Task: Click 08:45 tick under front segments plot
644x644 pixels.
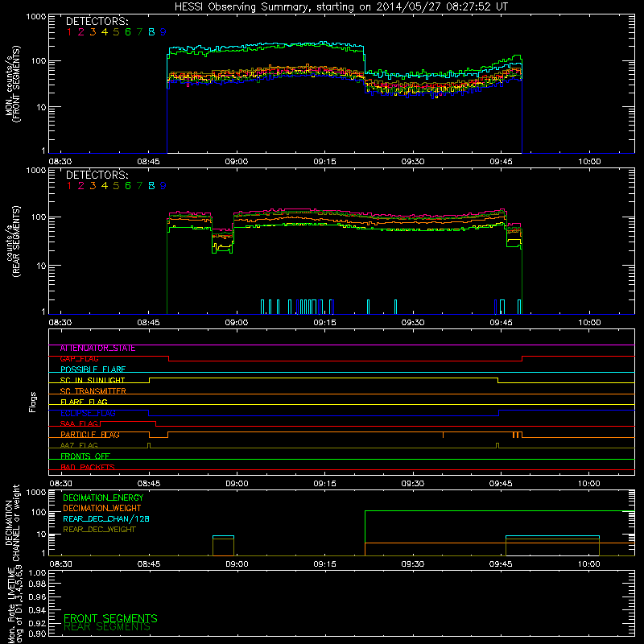Action: (x=148, y=162)
